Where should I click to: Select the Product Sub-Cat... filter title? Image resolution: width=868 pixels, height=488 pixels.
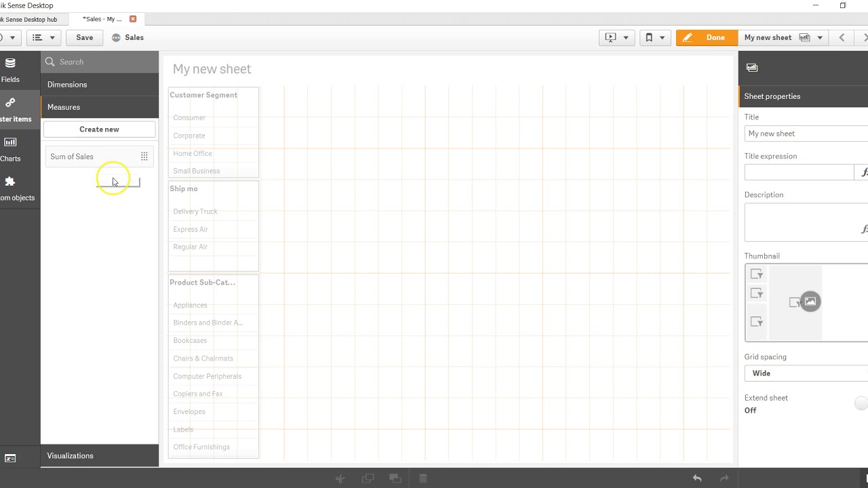coord(203,282)
